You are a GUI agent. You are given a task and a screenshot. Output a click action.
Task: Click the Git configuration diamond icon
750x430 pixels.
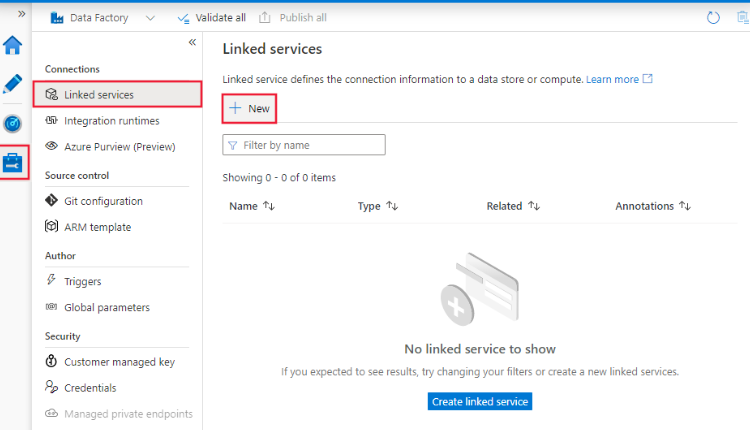tap(52, 200)
